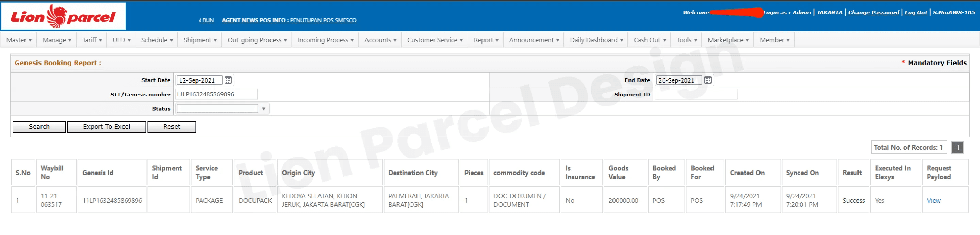980x235 pixels.
Task: Click the Success result cell
Action: (x=853, y=200)
